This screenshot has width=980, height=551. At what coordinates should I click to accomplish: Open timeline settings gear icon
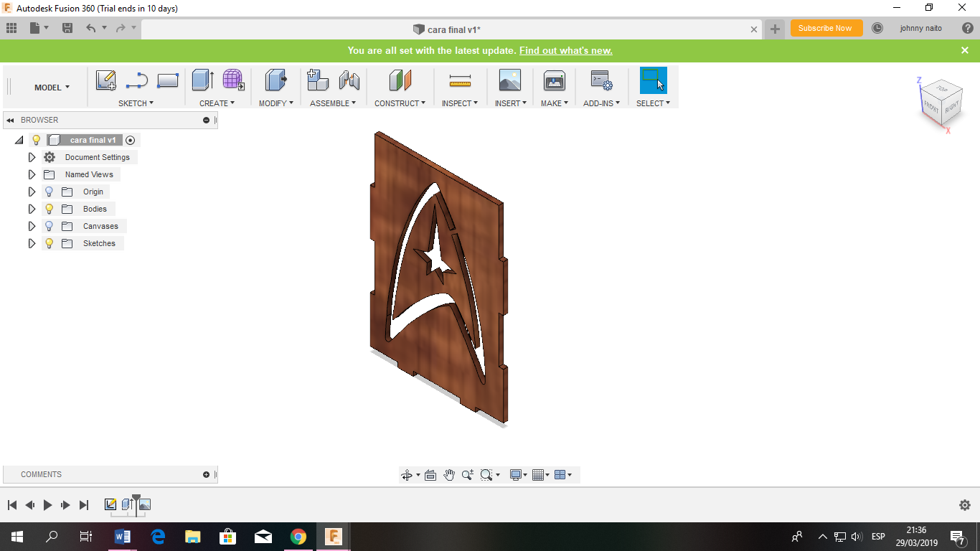point(965,505)
